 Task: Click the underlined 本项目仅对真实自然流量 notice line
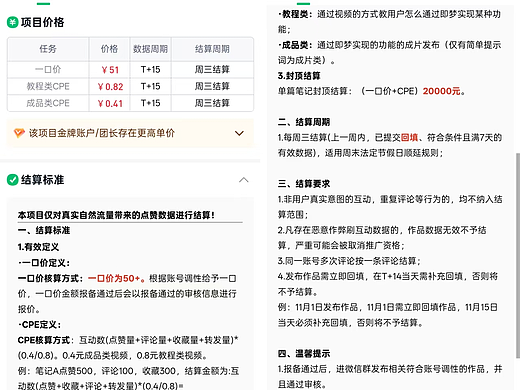116,215
